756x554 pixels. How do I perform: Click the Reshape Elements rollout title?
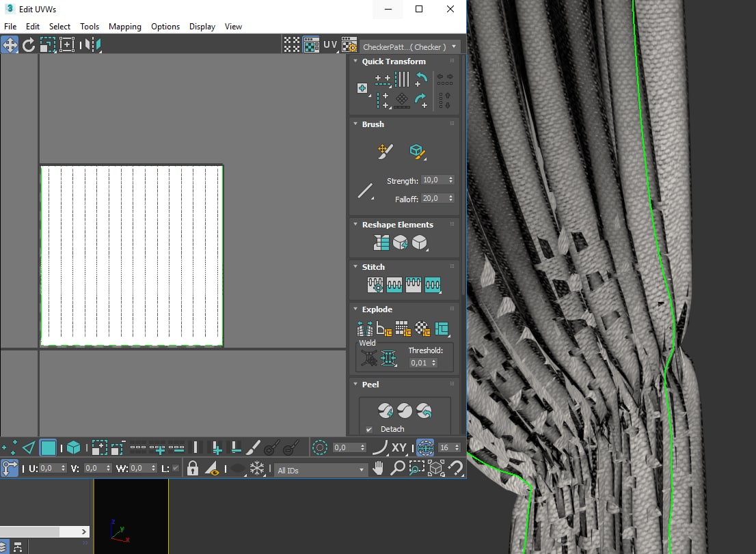397,225
